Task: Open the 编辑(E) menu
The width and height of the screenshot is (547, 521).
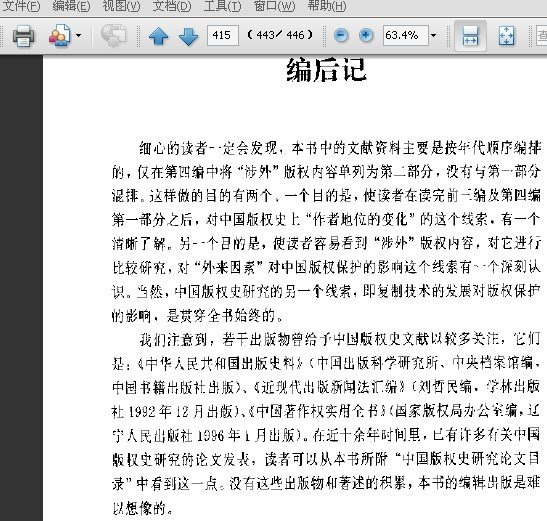Action: 71,6
